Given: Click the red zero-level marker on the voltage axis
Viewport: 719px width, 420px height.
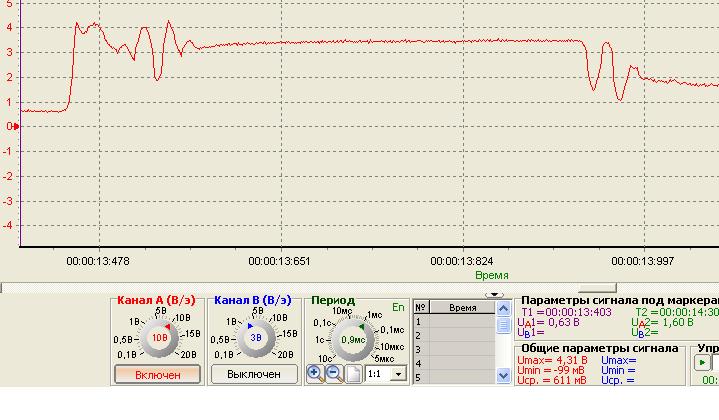Looking at the screenshot, I should pyautogui.click(x=16, y=126).
